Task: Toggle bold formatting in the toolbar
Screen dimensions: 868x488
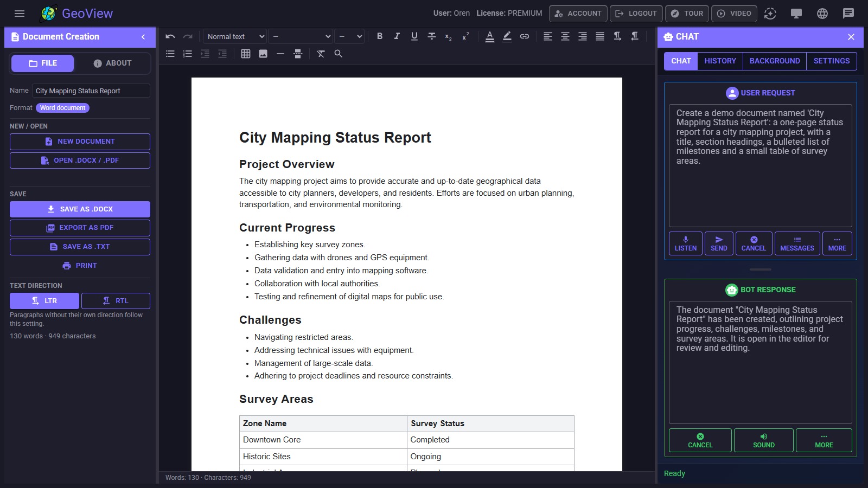Action: pyautogui.click(x=380, y=36)
